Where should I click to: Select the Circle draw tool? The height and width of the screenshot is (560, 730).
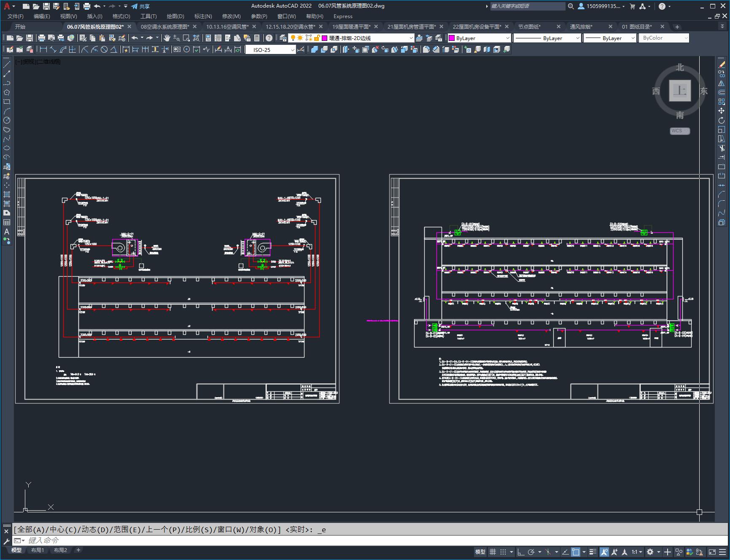7,120
